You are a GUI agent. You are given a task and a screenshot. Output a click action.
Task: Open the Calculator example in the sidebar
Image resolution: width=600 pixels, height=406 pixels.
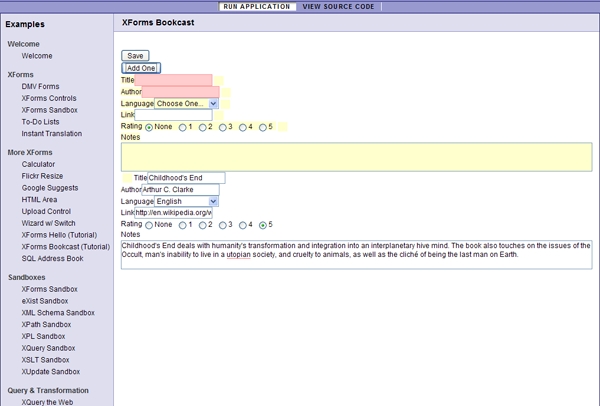click(x=38, y=164)
